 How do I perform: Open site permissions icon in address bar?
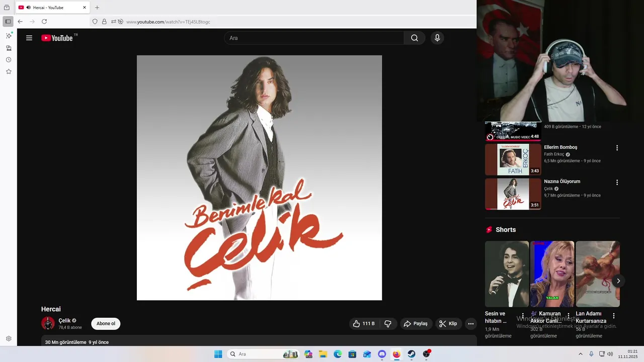tap(114, 22)
